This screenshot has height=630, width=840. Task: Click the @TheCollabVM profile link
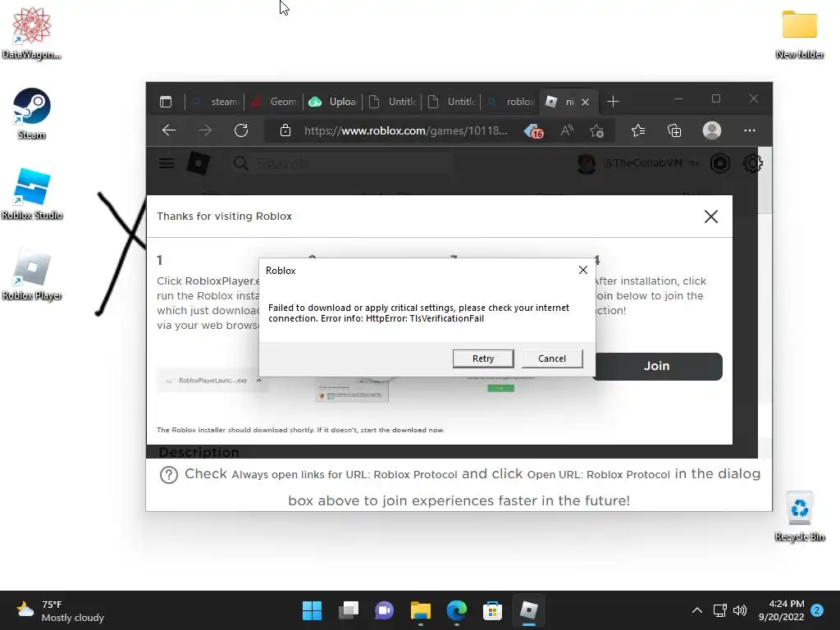click(x=643, y=163)
